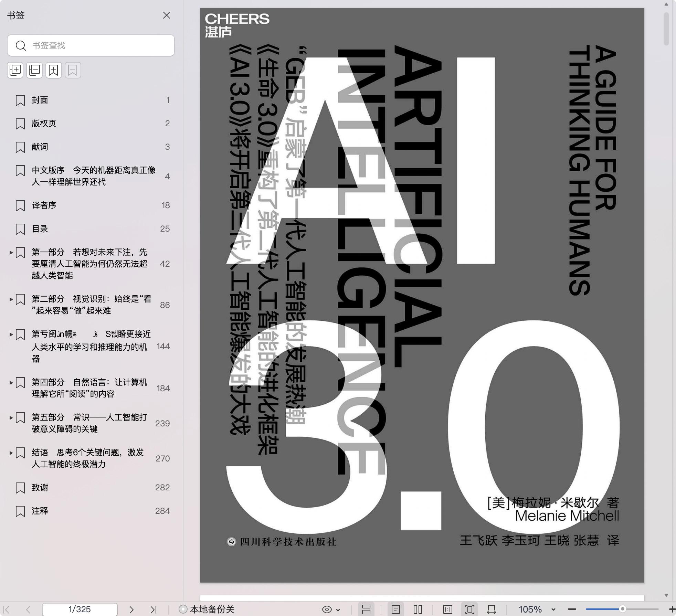This screenshot has width=676, height=616.
Task: Click page number 284 next to 注释
Action: (162, 511)
